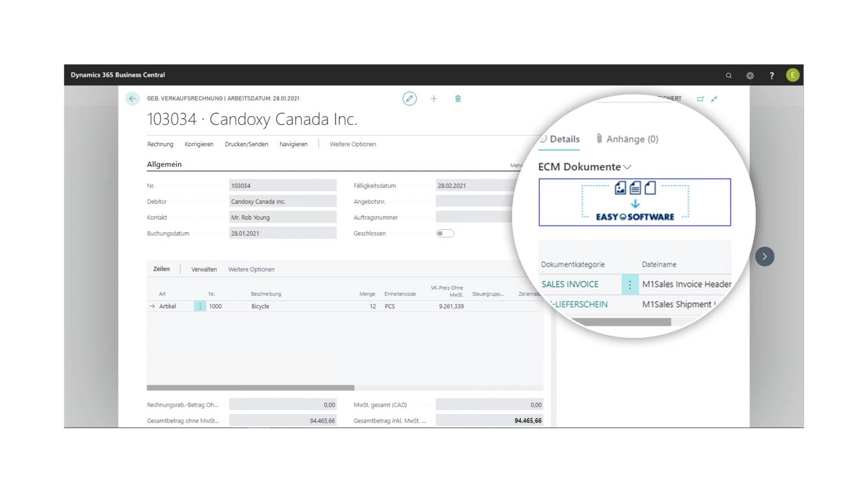Collapse the ECM Dokumente section
This screenshot has width=868, height=492.
coord(627,167)
